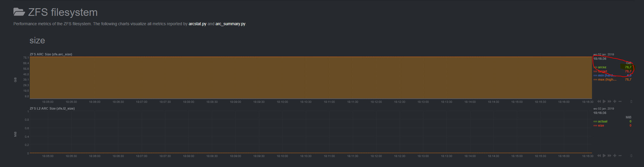Toggle the red size dimension in the L2 legend
Image resolution: width=644 pixels, height=167 pixels.
point(601,126)
